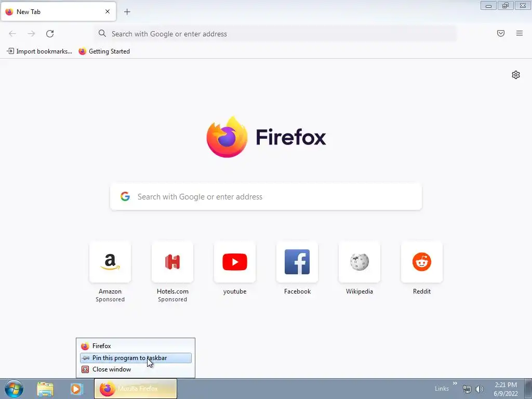This screenshot has width=532, height=399.
Task: Minimize the Firefox window
Action: click(x=488, y=6)
